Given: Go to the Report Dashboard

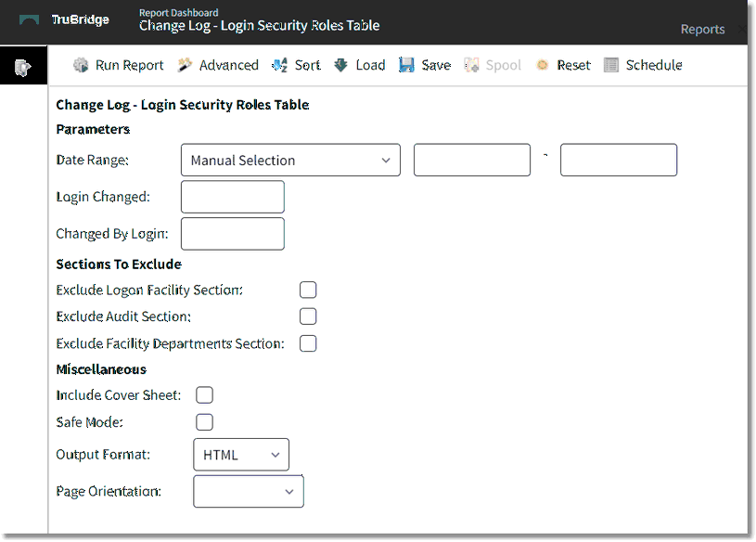Looking at the screenshot, I should click(x=178, y=13).
